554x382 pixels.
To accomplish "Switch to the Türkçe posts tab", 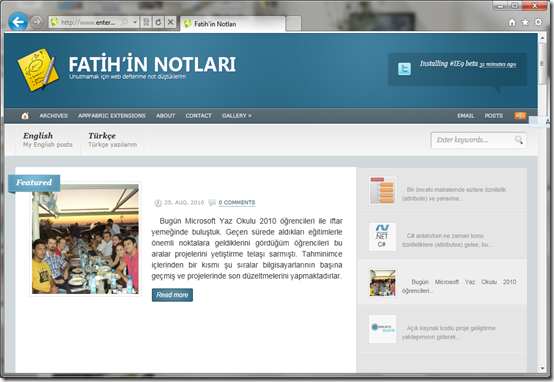I will [112, 140].
